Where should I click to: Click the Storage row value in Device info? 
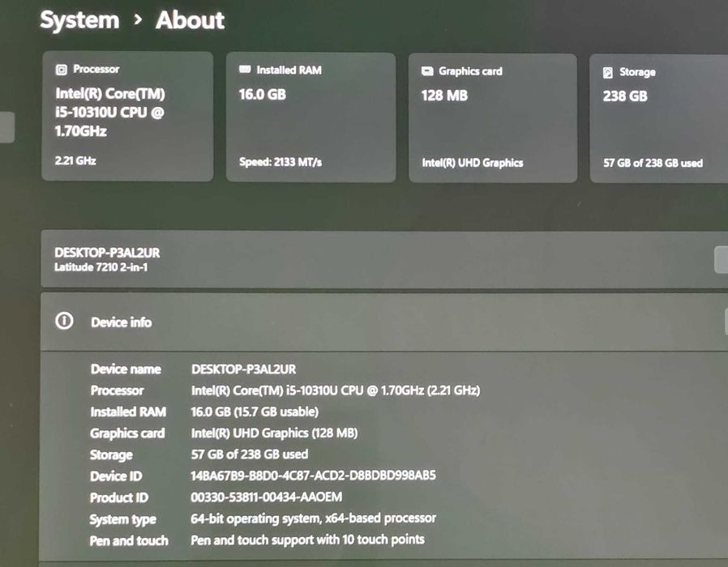click(250, 454)
